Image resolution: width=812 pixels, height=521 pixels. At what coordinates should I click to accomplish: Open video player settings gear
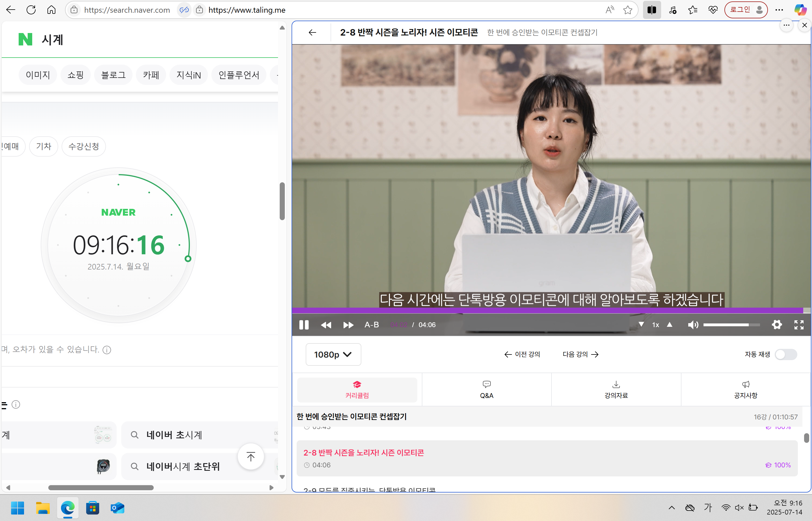[x=776, y=325]
